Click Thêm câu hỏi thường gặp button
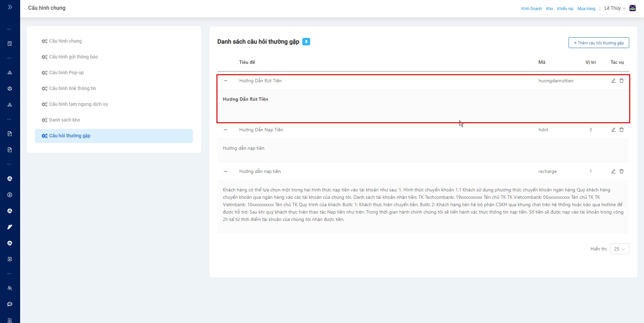The width and height of the screenshot is (644, 323). pos(598,43)
